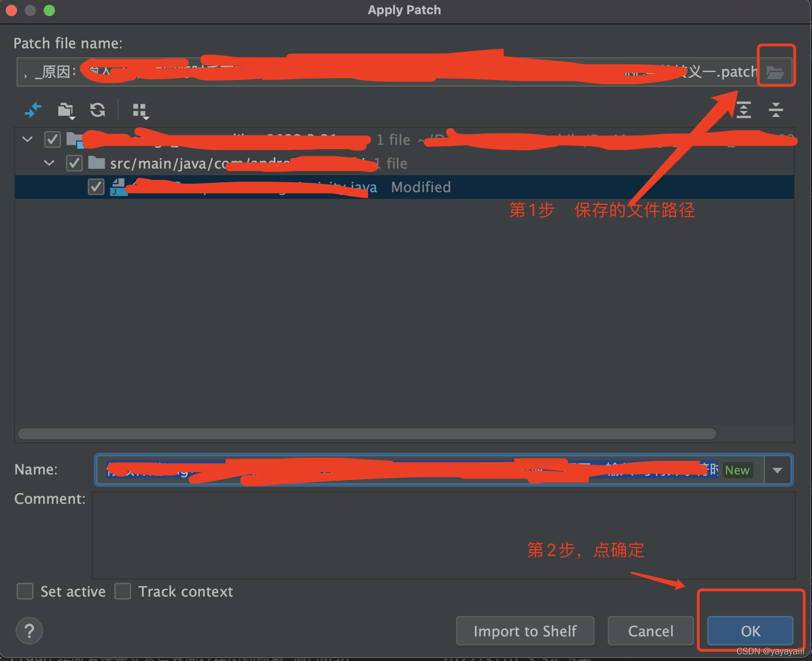The height and width of the screenshot is (661, 812).
Task: Open the Group By grid icon menu
Action: point(141,111)
